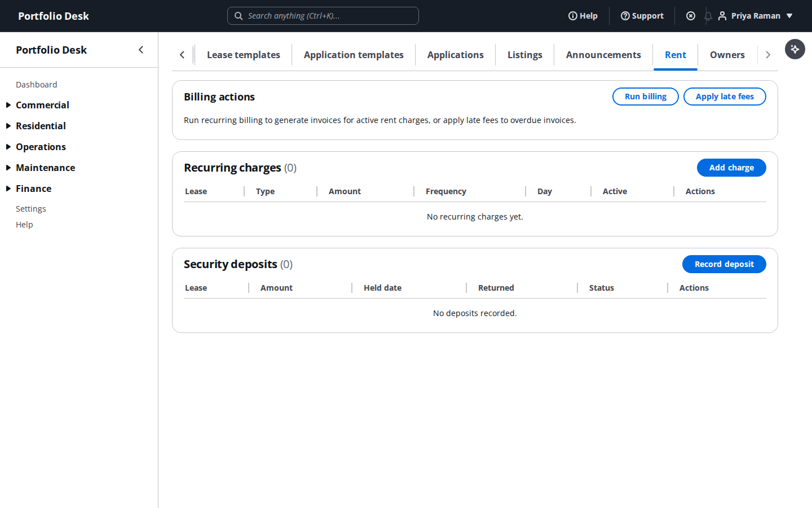Click the Held date column header
This screenshot has height=508, width=812.
[x=382, y=288]
